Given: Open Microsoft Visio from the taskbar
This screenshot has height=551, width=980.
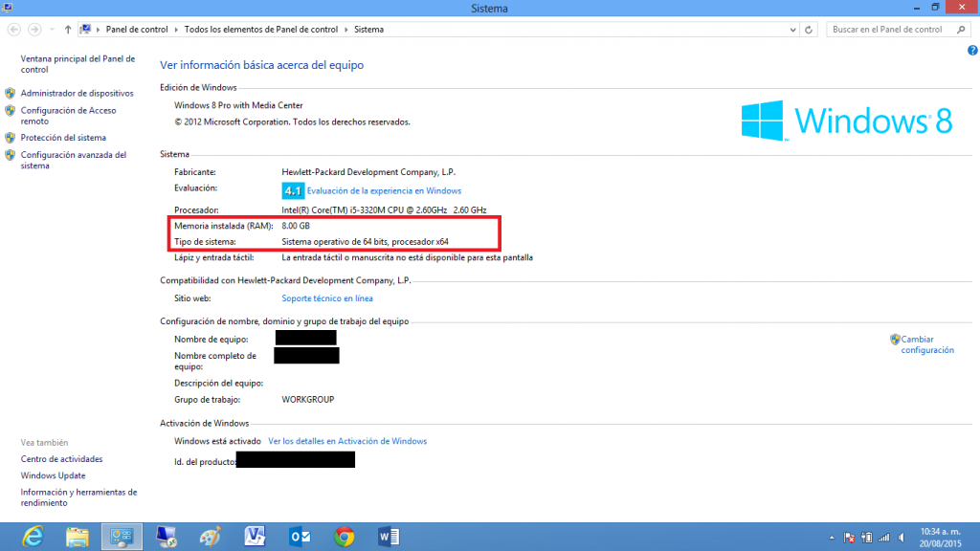Looking at the screenshot, I should (255, 537).
